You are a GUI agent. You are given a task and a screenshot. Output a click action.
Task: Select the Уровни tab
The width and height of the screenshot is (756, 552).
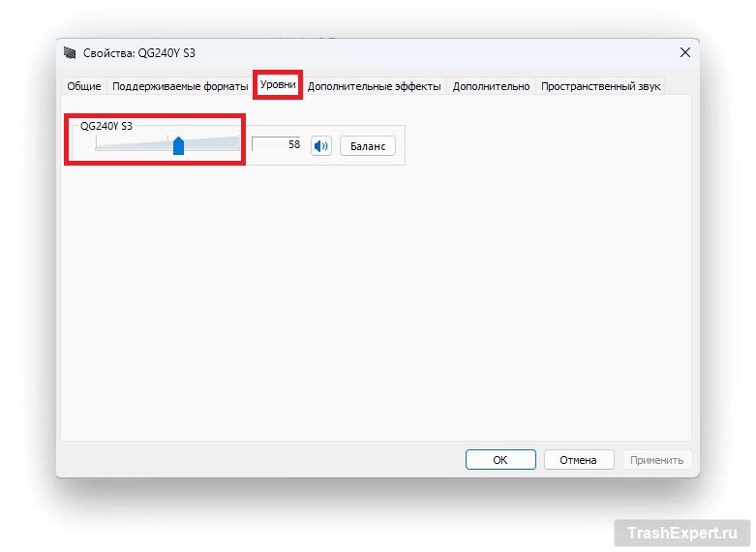278,85
